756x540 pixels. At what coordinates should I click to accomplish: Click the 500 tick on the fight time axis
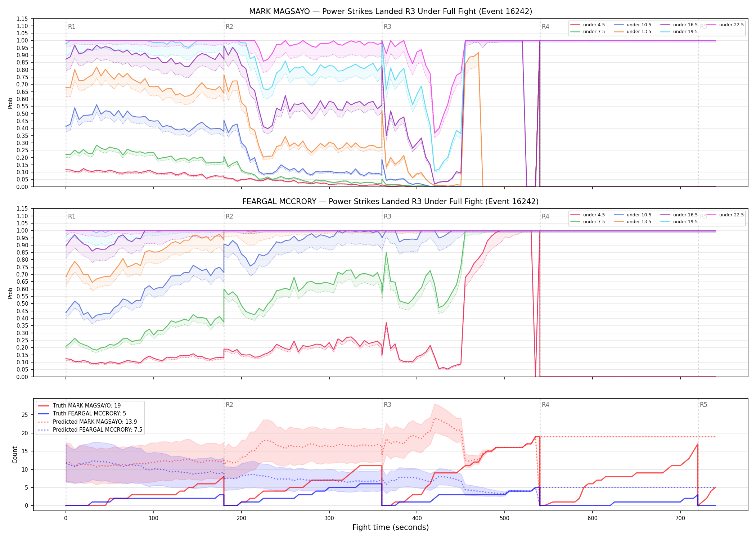(505, 518)
